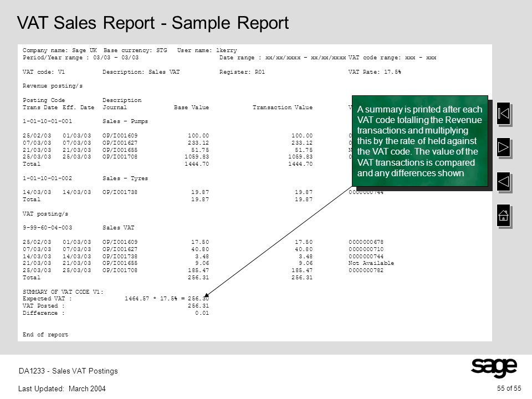
Task: Select the Revenue posting/s heading
Action: [x=53, y=86]
